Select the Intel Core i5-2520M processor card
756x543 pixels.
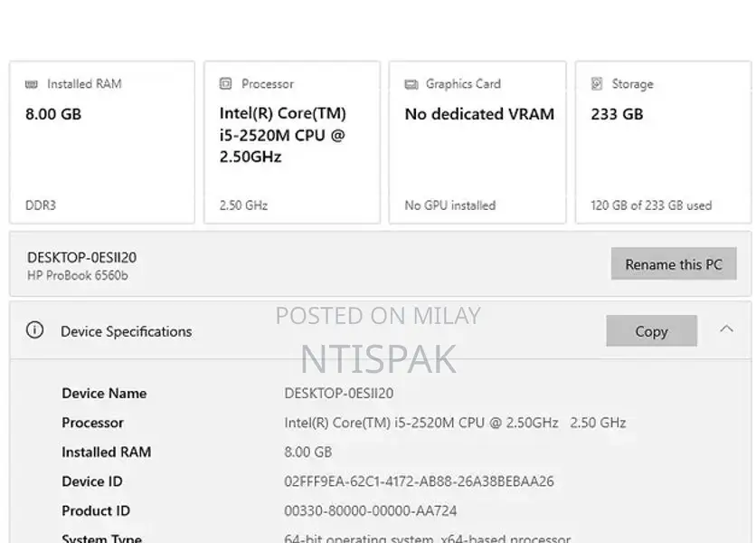[291, 142]
